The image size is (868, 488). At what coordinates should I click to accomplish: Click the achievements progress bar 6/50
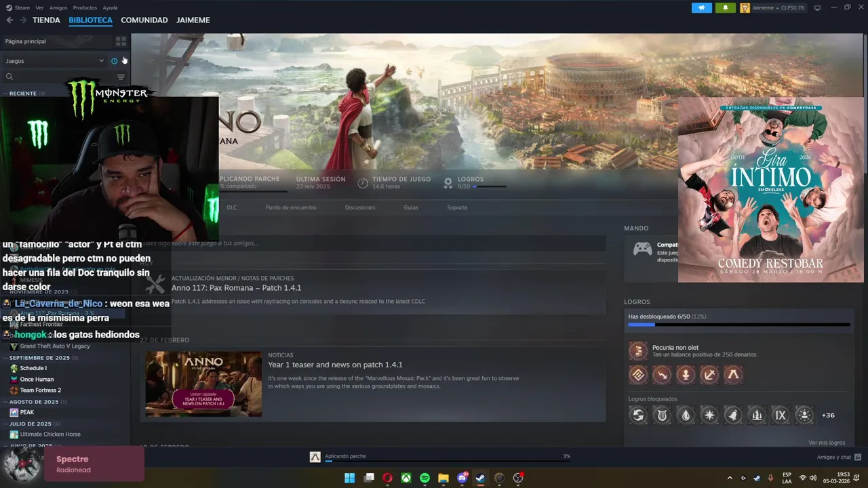tap(739, 325)
